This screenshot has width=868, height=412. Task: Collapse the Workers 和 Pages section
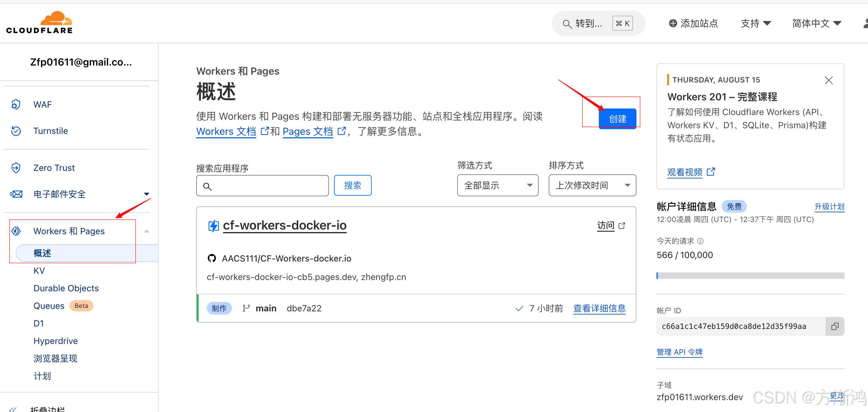tap(147, 231)
